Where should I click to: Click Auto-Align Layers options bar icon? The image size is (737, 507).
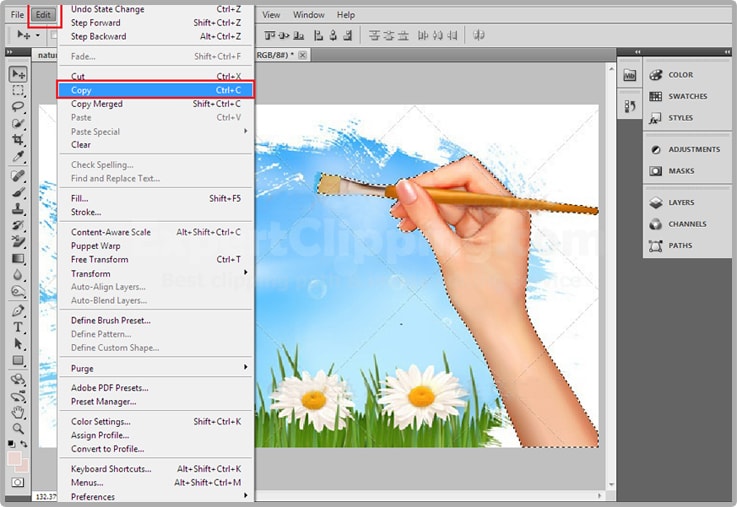pos(479,35)
